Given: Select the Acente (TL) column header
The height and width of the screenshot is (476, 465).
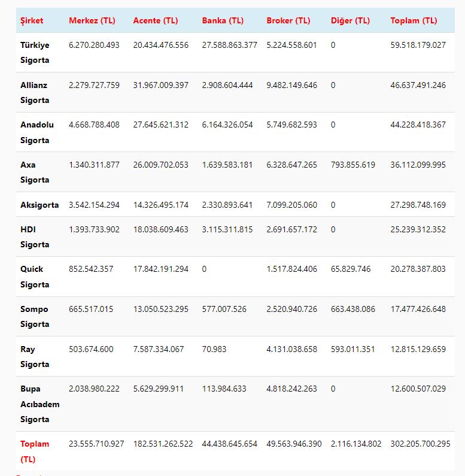Looking at the screenshot, I should [156, 20].
